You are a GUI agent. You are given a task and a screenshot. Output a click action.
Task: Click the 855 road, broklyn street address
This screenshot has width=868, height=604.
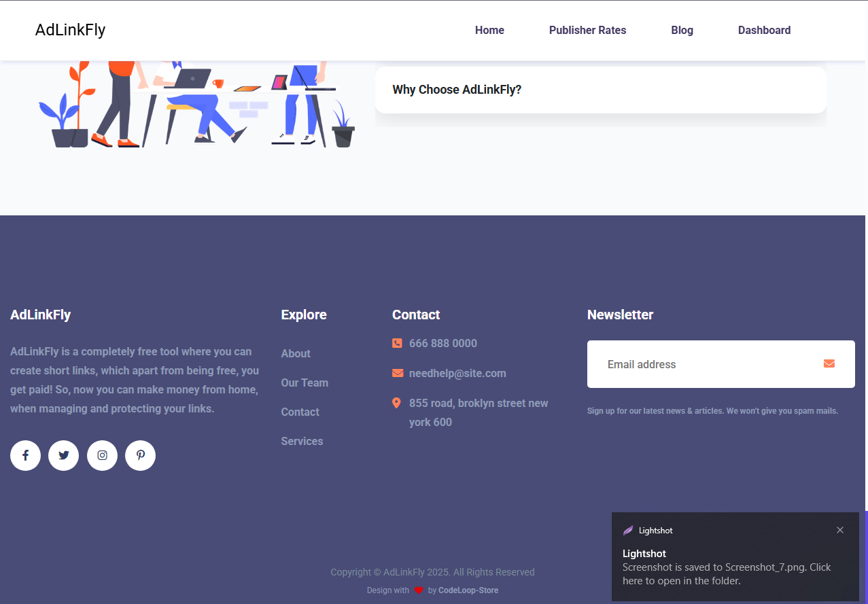479,412
